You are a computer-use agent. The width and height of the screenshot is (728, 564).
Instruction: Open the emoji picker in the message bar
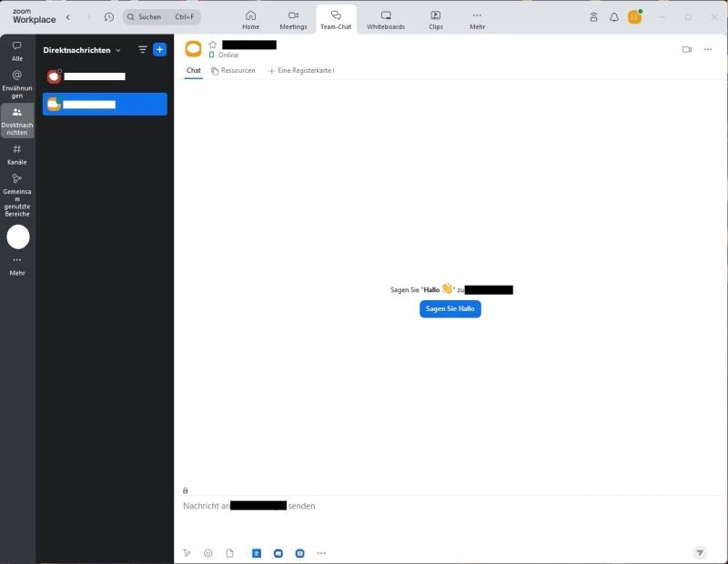tap(207, 552)
